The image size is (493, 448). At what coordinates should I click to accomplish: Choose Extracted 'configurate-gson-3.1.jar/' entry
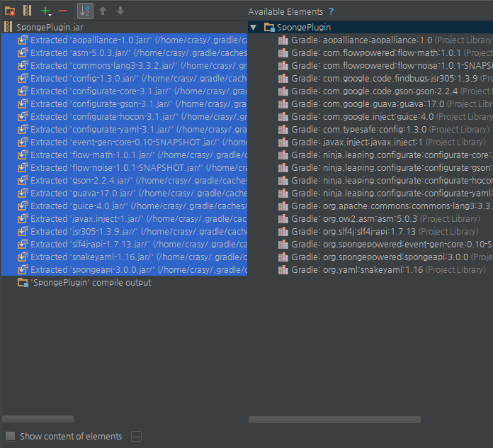(x=124, y=103)
